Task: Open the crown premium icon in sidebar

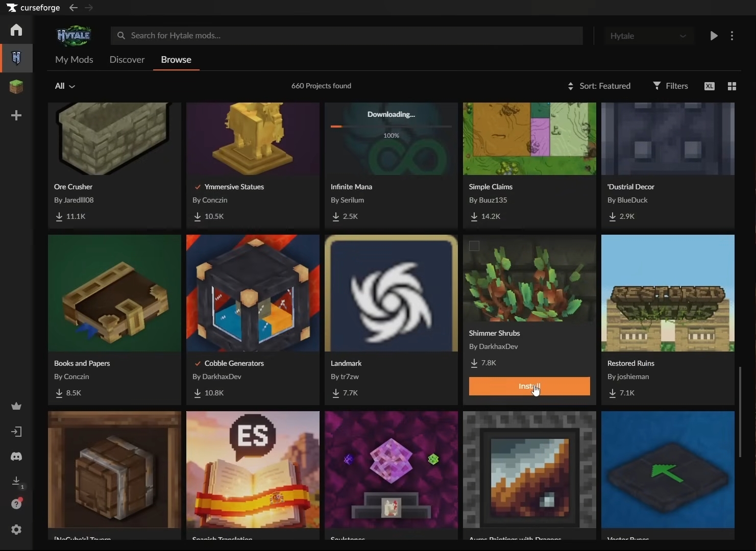Action: click(x=16, y=406)
